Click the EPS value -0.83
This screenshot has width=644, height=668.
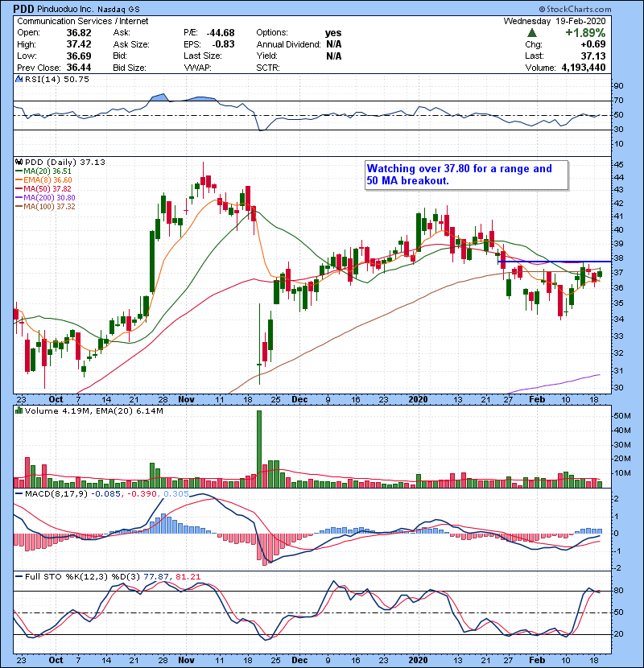coord(223,44)
